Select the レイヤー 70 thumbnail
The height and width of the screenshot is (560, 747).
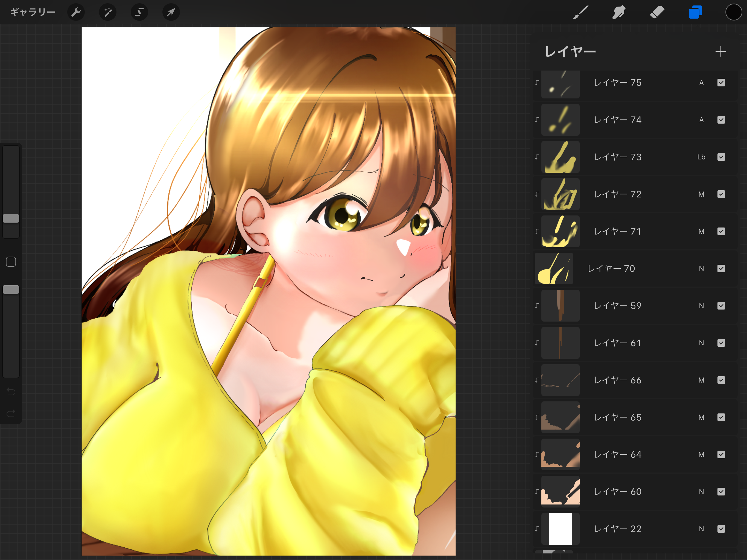pyautogui.click(x=554, y=269)
